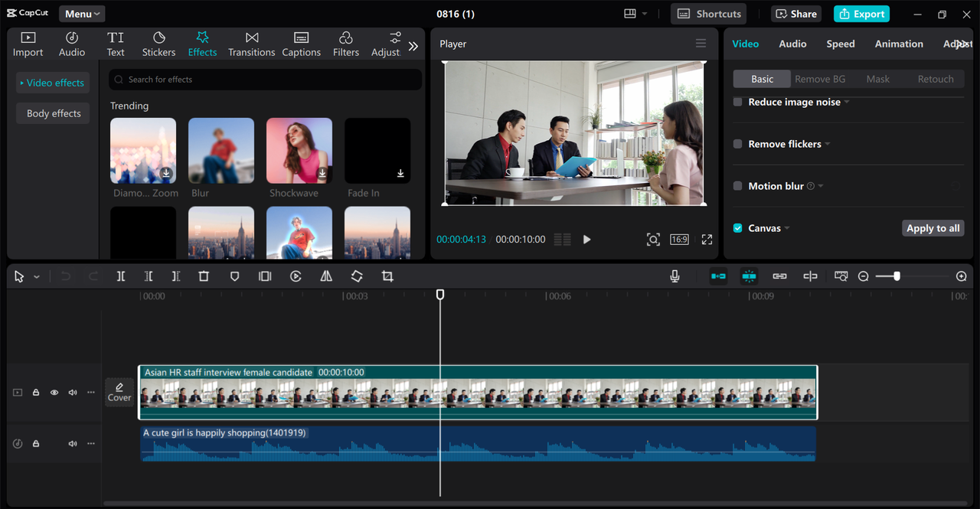The image size is (980, 509).
Task: Click the Apply to all button
Action: tap(933, 228)
